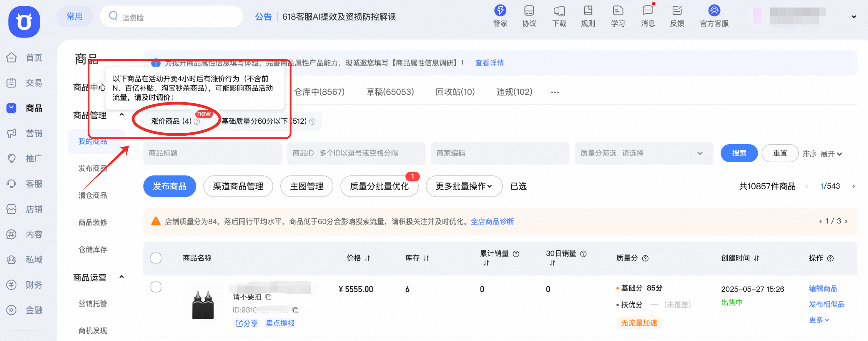The image size is (868, 341).
Task: Go to next product page arrow
Action: click(x=854, y=186)
